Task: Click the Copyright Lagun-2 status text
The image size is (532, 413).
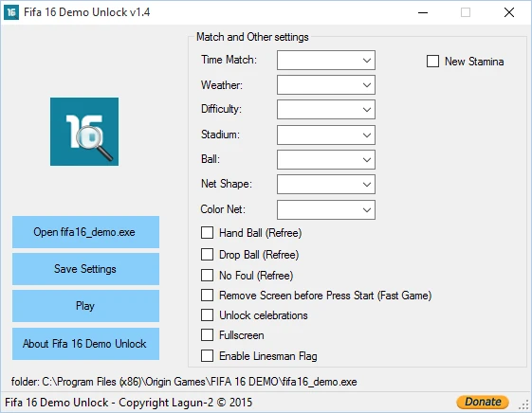Action: click(129, 403)
